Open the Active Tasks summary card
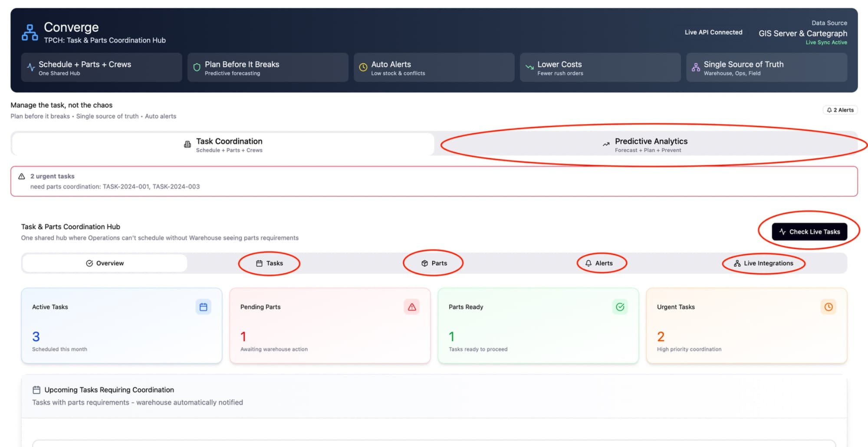868x447 pixels. pyautogui.click(x=122, y=325)
